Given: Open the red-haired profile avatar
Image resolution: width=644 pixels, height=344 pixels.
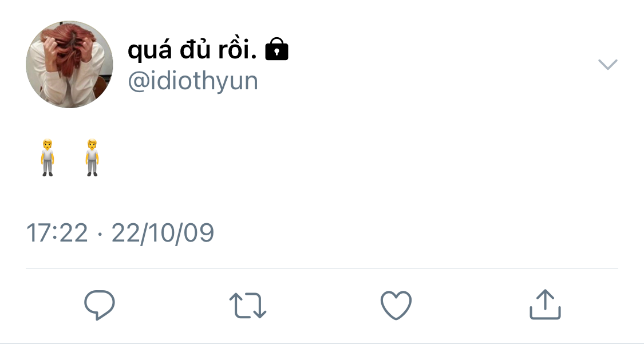Looking at the screenshot, I should (69, 65).
